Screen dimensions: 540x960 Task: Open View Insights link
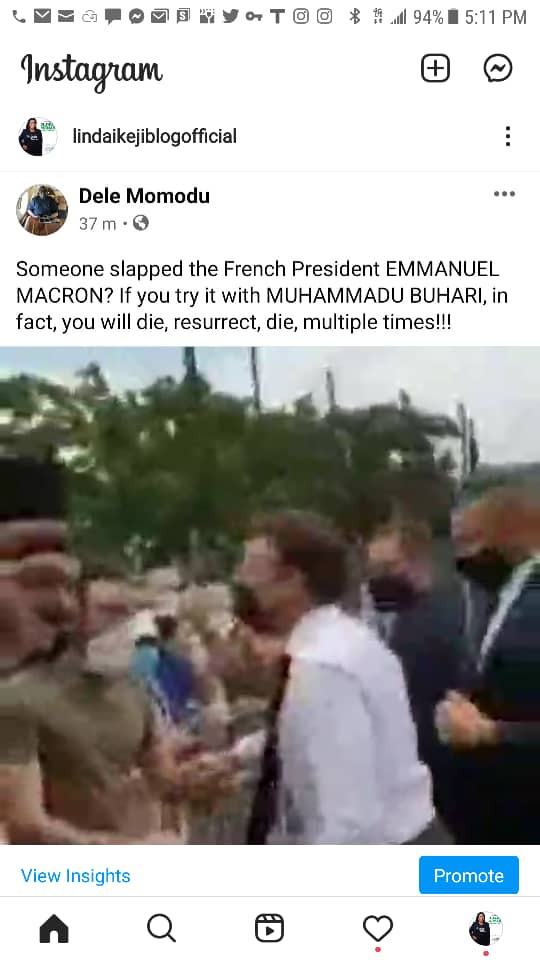[x=76, y=876]
